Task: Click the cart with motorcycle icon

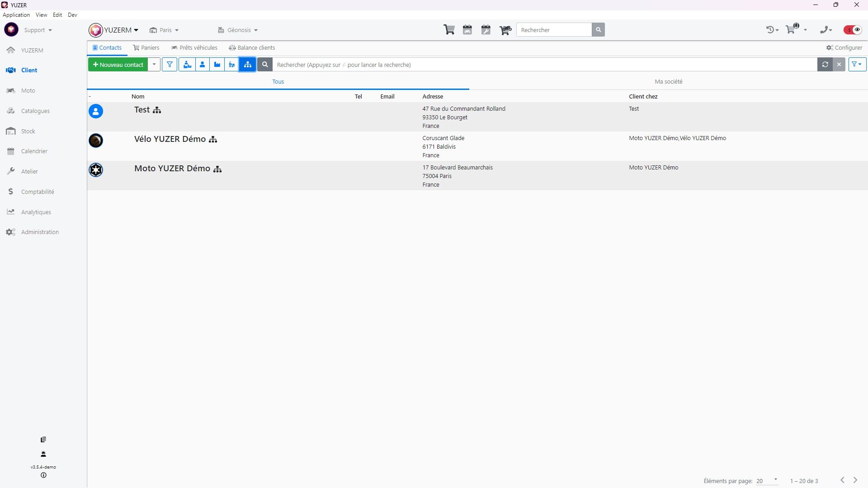Action: (505, 30)
